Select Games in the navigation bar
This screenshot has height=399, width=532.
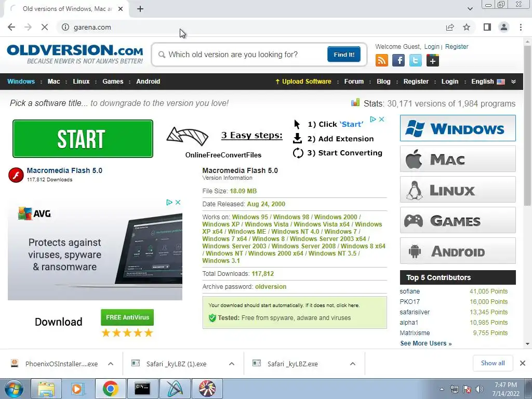[113, 82]
